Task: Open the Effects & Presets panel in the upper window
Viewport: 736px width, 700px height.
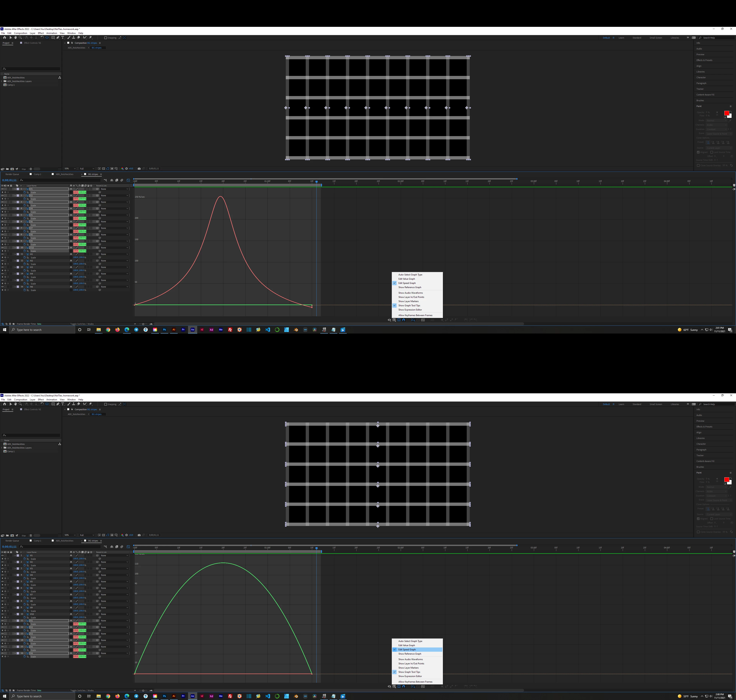Action: coord(704,60)
